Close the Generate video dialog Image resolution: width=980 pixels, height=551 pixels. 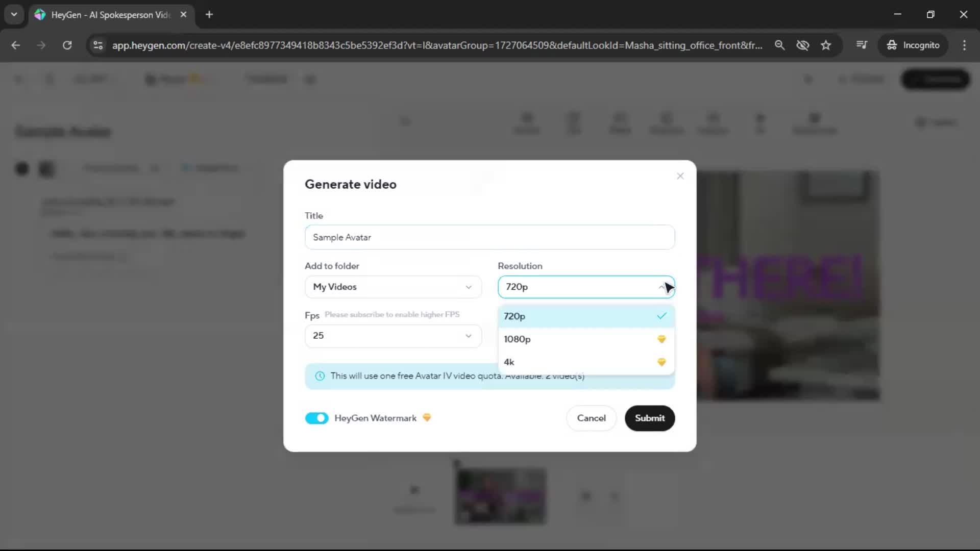(x=680, y=176)
